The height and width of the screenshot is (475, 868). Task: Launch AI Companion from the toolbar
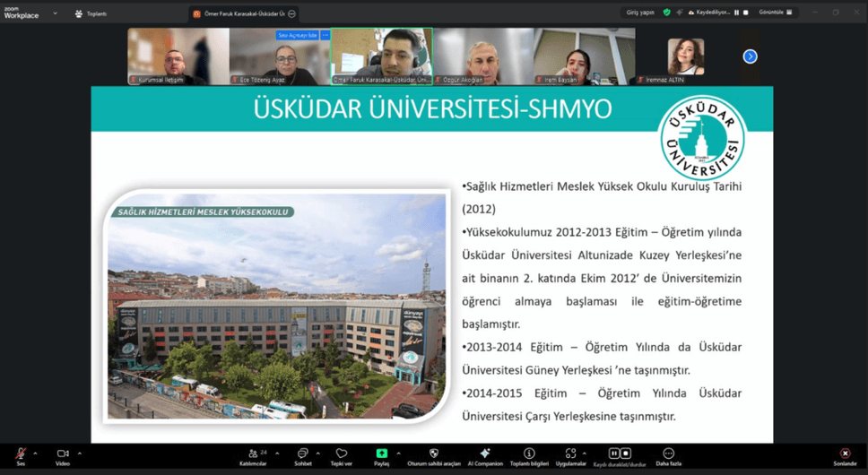coord(485,456)
